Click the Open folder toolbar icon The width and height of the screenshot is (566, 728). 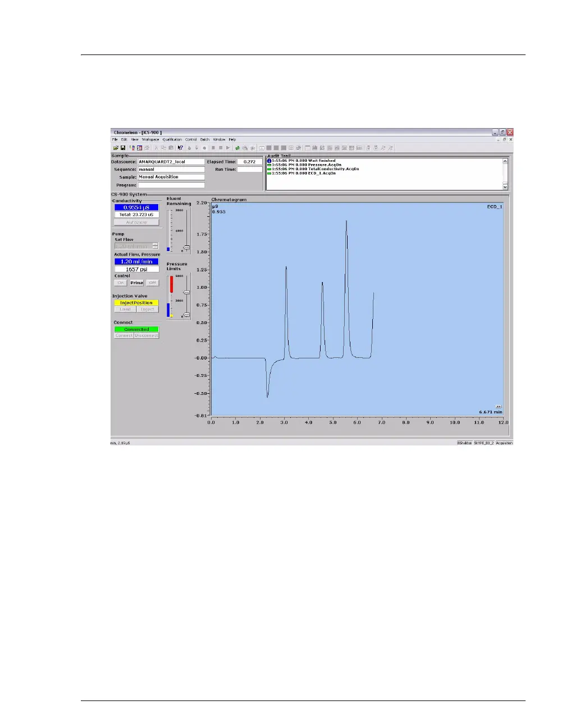pyautogui.click(x=116, y=148)
